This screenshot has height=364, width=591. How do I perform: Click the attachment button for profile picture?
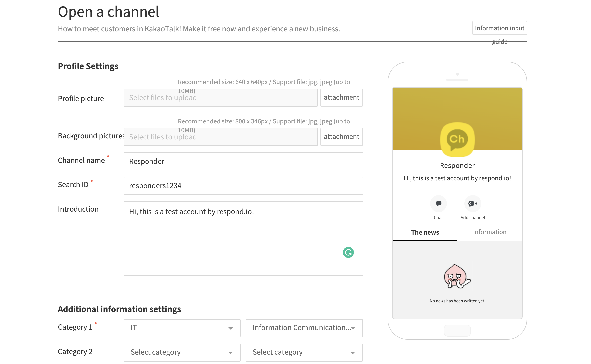coord(342,97)
